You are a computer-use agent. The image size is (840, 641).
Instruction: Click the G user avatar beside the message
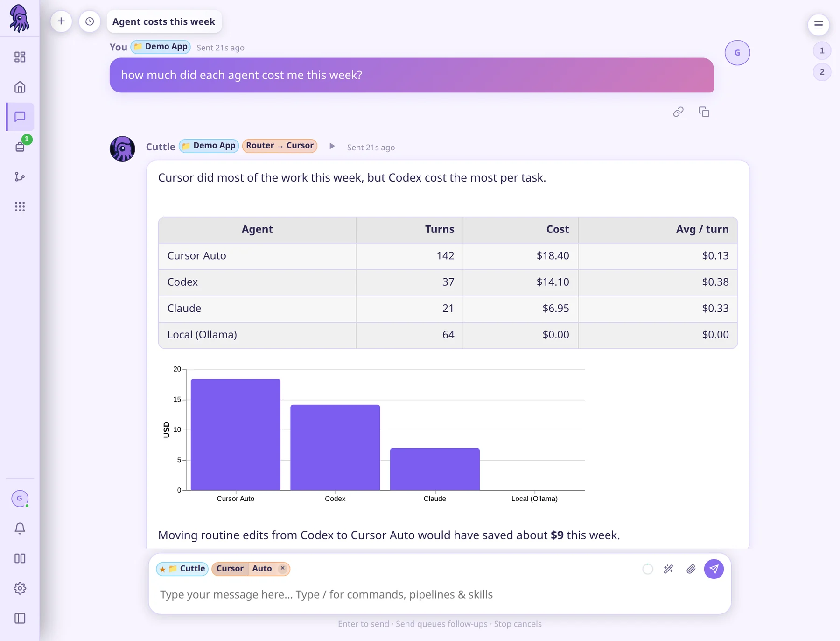pyautogui.click(x=737, y=52)
